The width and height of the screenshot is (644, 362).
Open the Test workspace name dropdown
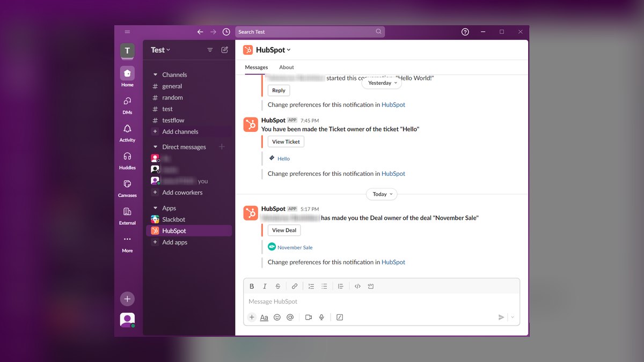point(160,50)
